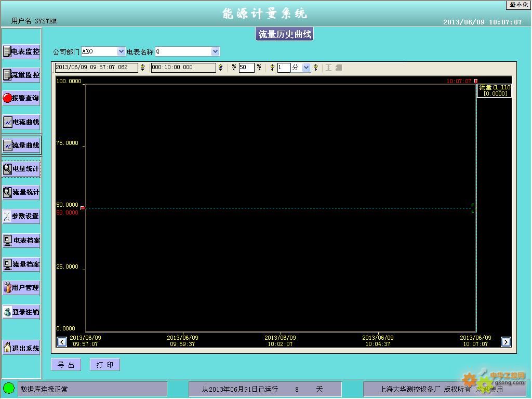The height and width of the screenshot is (399, 532).
Task: Open 电表监控 meter monitoring page
Action: tap(21, 51)
